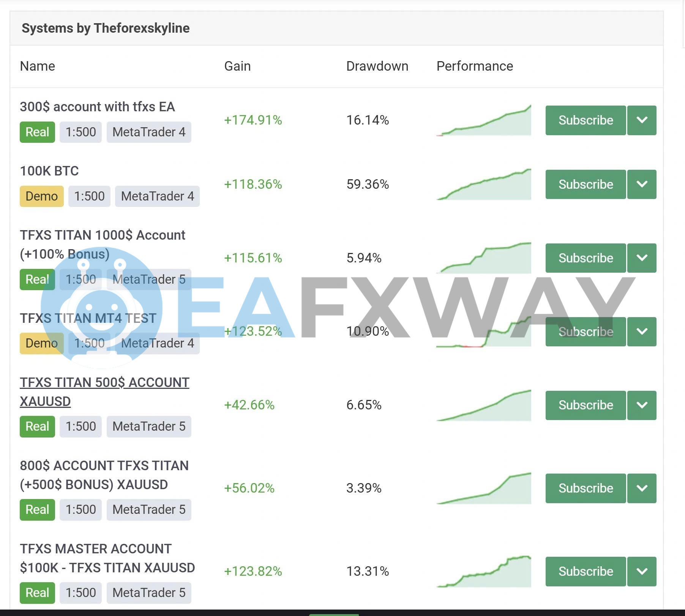Subscribe to 800$ ACCOUNT TFXS TITAN system
The height and width of the screenshot is (616, 685).
pyautogui.click(x=585, y=488)
